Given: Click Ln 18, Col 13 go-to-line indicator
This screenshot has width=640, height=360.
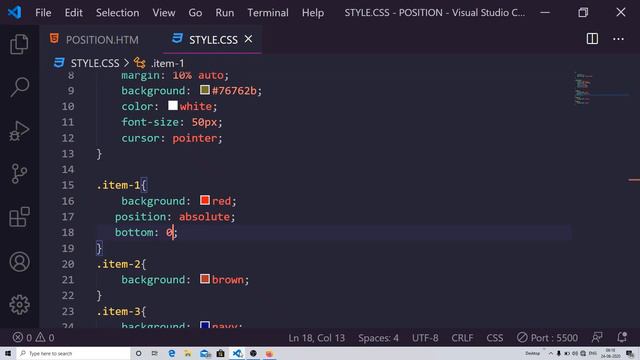Looking at the screenshot, I should (317, 338).
